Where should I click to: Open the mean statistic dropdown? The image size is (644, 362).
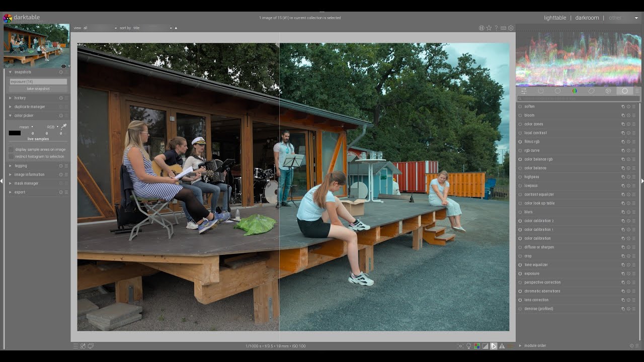point(26,127)
